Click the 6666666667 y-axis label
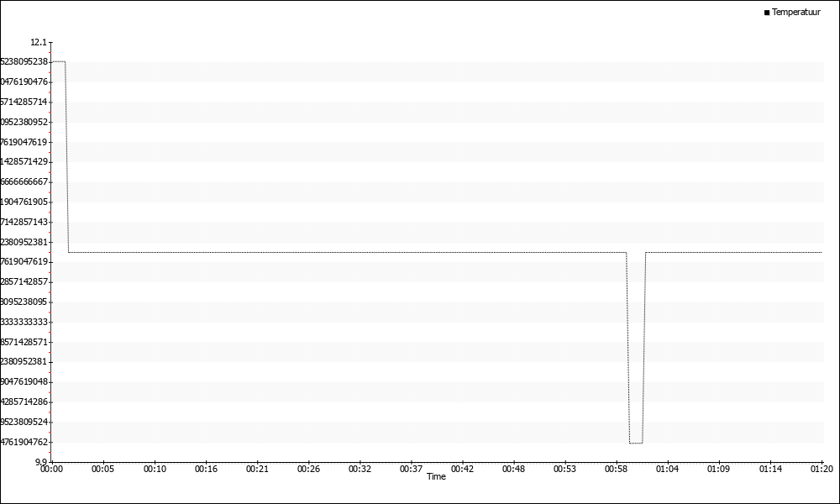Screen dimensions: 840x504 point(24,182)
